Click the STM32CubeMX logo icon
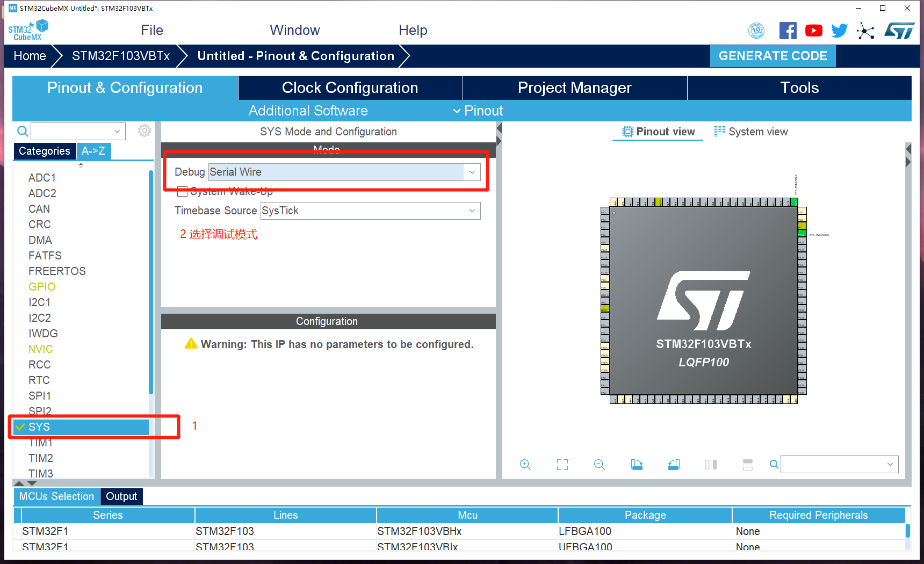The image size is (924, 564). [28, 30]
